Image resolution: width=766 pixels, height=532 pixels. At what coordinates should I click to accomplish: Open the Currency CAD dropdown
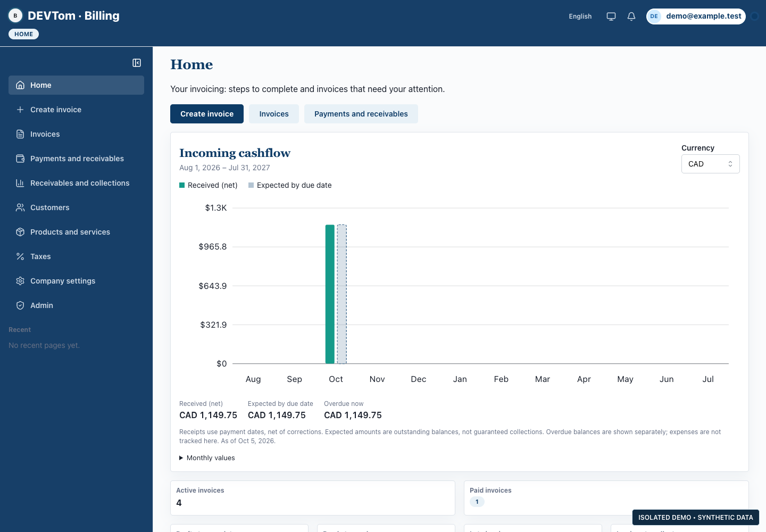pos(710,164)
